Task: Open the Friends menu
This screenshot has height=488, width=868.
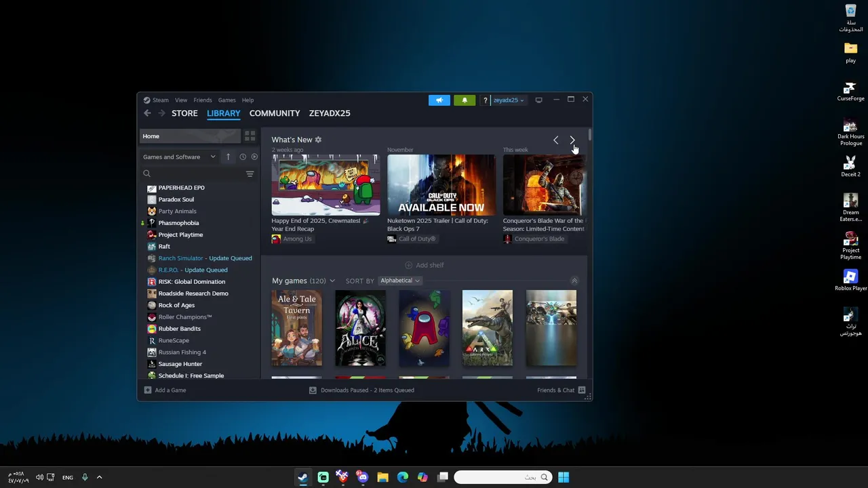Action: point(203,100)
